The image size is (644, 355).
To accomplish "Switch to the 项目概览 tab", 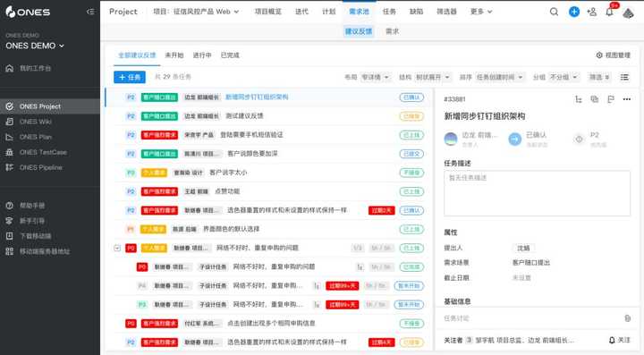I will (268, 12).
